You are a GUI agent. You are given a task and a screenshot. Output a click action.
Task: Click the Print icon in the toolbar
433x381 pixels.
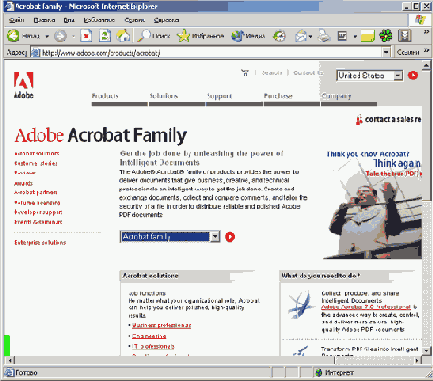(323, 36)
